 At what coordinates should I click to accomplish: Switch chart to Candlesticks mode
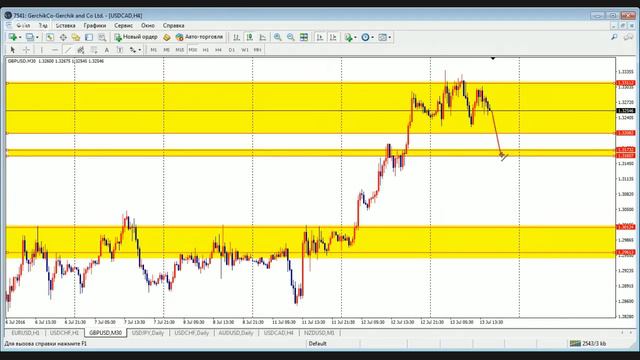(249, 37)
